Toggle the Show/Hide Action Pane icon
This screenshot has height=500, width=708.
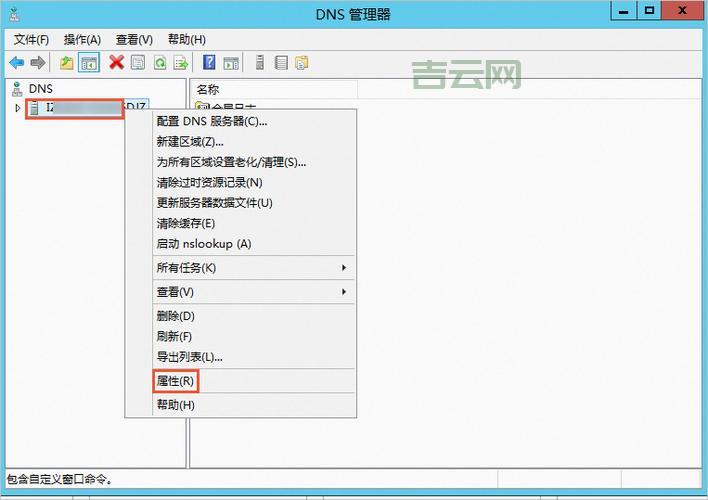[x=231, y=63]
